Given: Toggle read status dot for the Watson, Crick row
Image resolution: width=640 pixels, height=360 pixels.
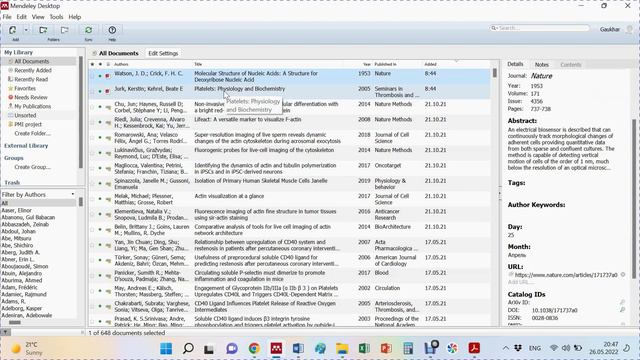Looking at the screenshot, I should (100, 76).
